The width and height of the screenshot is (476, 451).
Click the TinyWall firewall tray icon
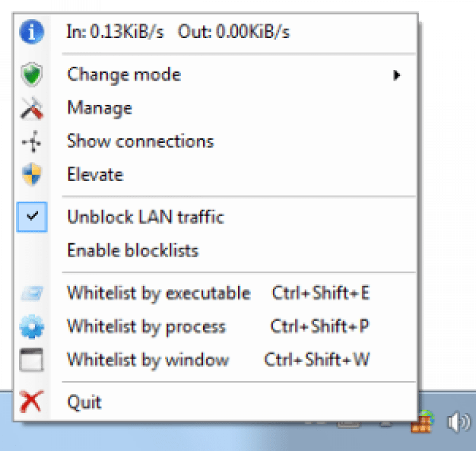pos(423,422)
